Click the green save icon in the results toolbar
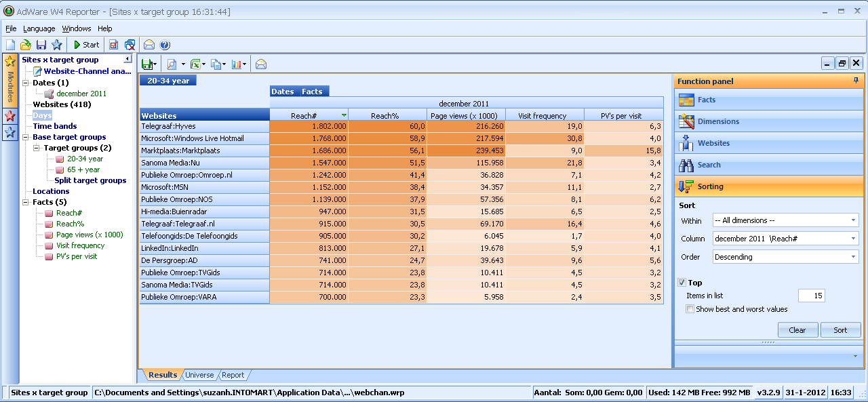This screenshot has width=868, height=402. [146, 64]
